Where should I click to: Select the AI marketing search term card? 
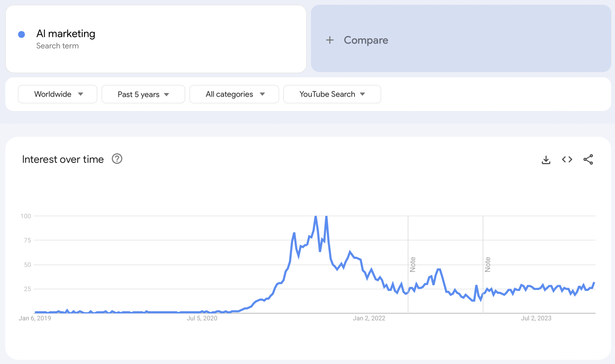pos(156,39)
